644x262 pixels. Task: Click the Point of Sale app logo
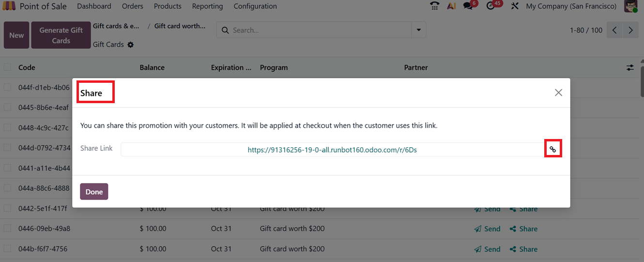(9, 6)
